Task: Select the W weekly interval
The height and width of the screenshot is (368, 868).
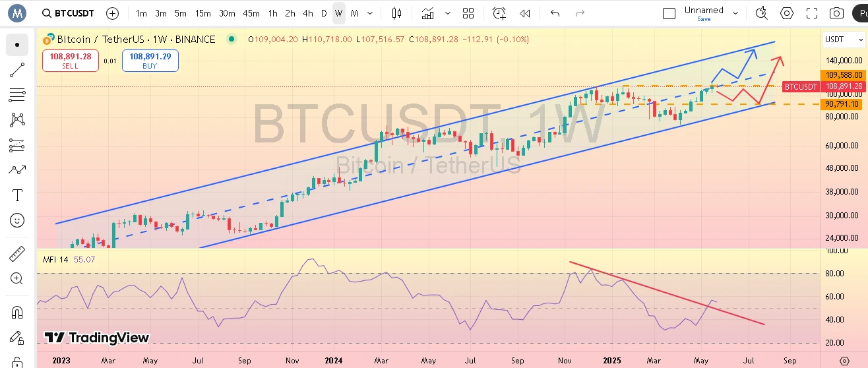Action: coord(338,13)
